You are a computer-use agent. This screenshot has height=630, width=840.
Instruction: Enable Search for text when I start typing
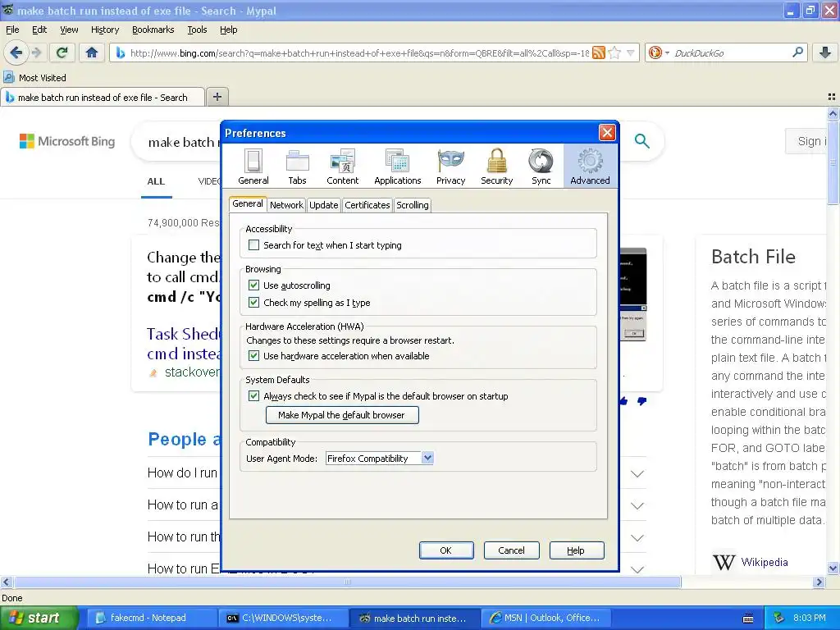click(254, 244)
